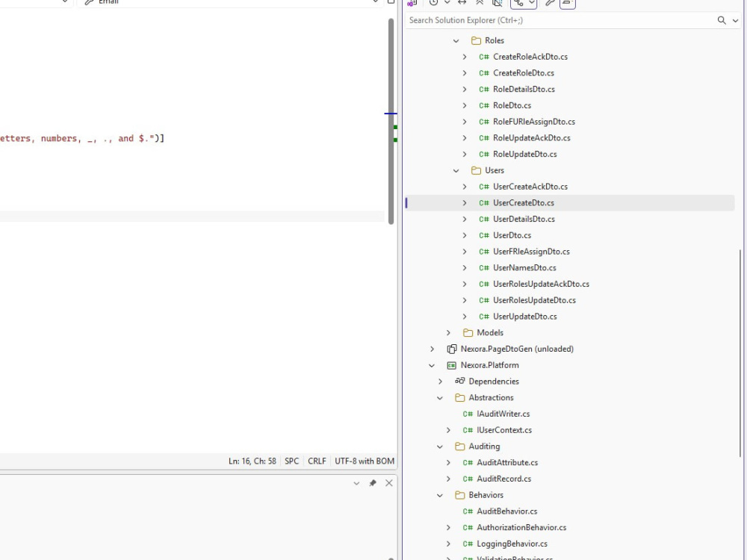
Task: Click the Nexora.Platform project icon
Action: (452, 365)
